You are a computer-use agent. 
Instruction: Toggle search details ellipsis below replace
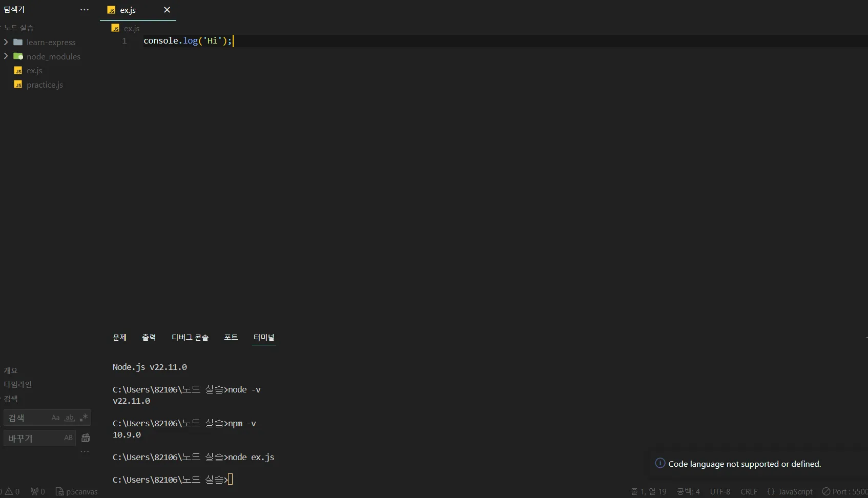coord(85,451)
